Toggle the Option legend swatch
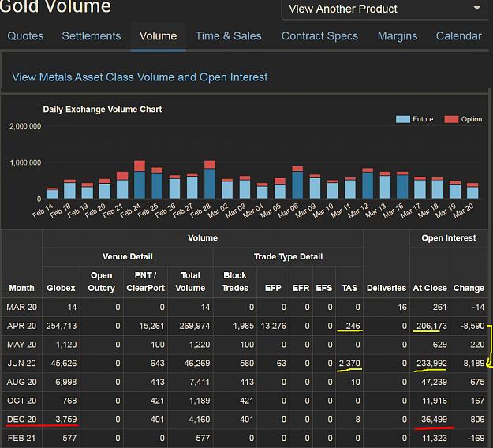493x448 pixels. 451,119
